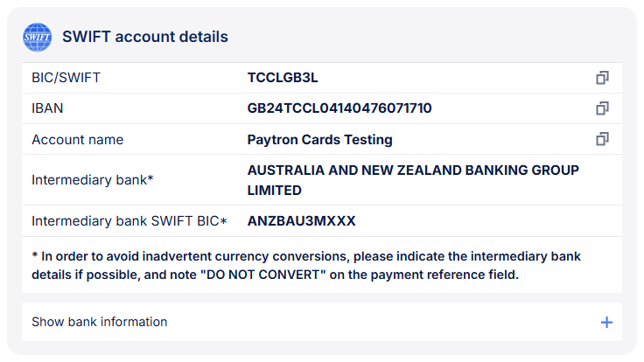Click the Paytron Cards Testing name
Image resolution: width=644 pixels, height=362 pixels.
coord(320,140)
